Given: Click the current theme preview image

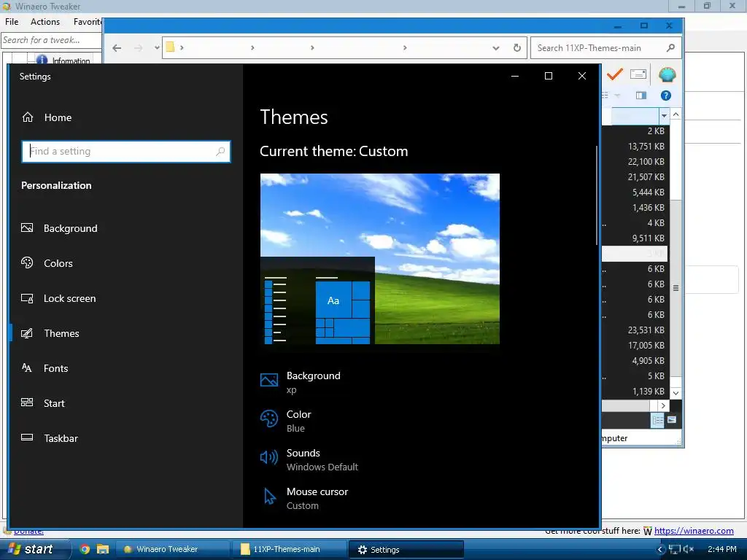Looking at the screenshot, I should click(x=379, y=259).
